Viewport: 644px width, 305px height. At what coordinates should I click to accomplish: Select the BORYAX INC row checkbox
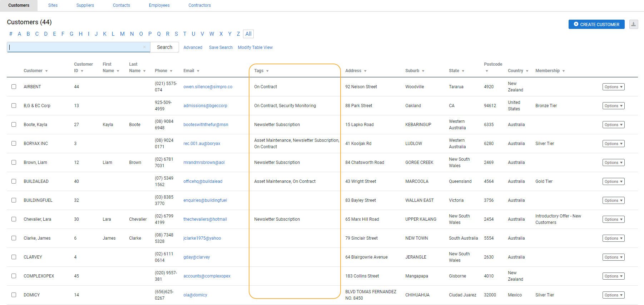point(14,144)
